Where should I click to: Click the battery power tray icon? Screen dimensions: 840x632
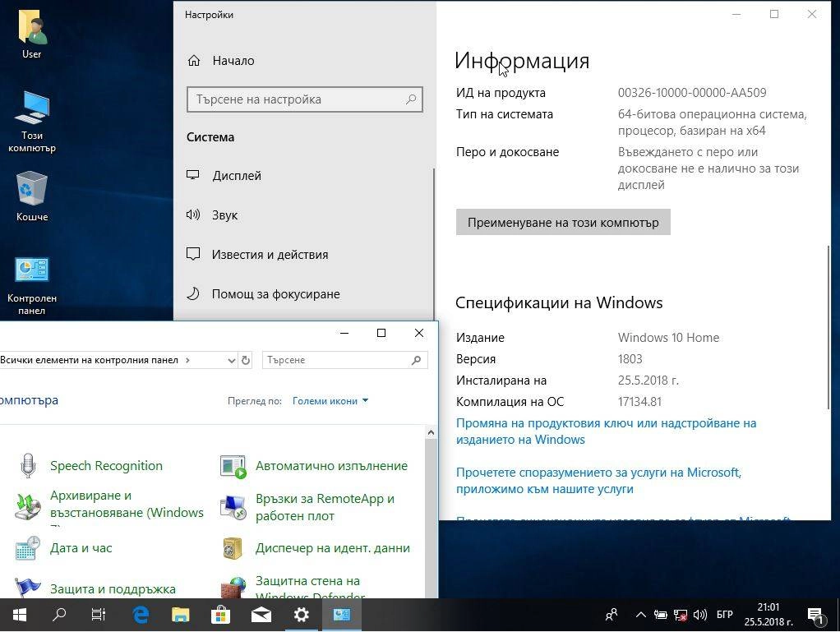tap(661, 615)
